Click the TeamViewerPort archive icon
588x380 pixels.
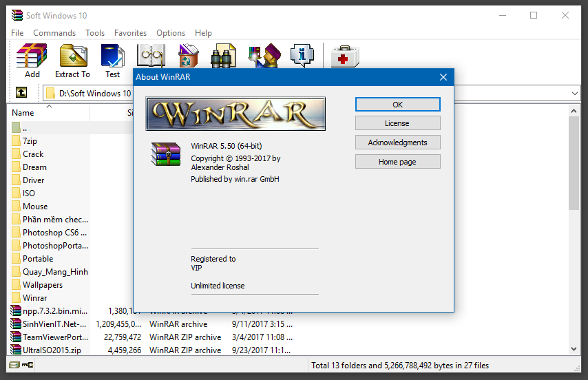pos(16,337)
